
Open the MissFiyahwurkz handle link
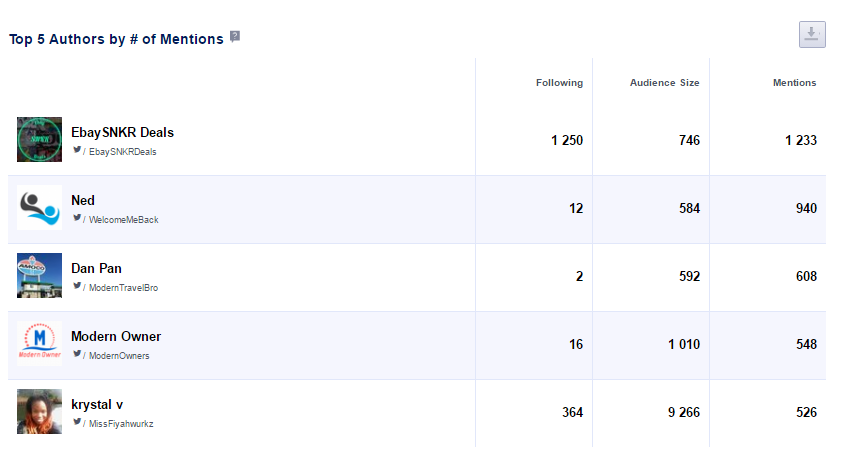(121, 424)
